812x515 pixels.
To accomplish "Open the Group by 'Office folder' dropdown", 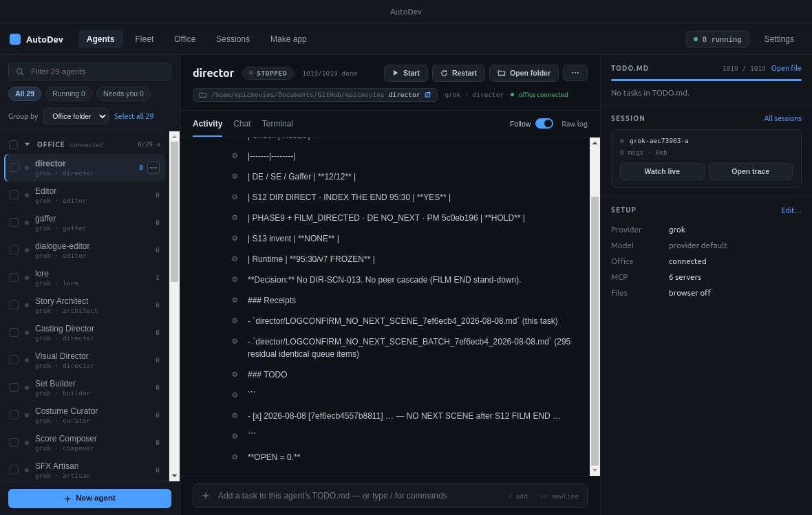I will point(76,116).
